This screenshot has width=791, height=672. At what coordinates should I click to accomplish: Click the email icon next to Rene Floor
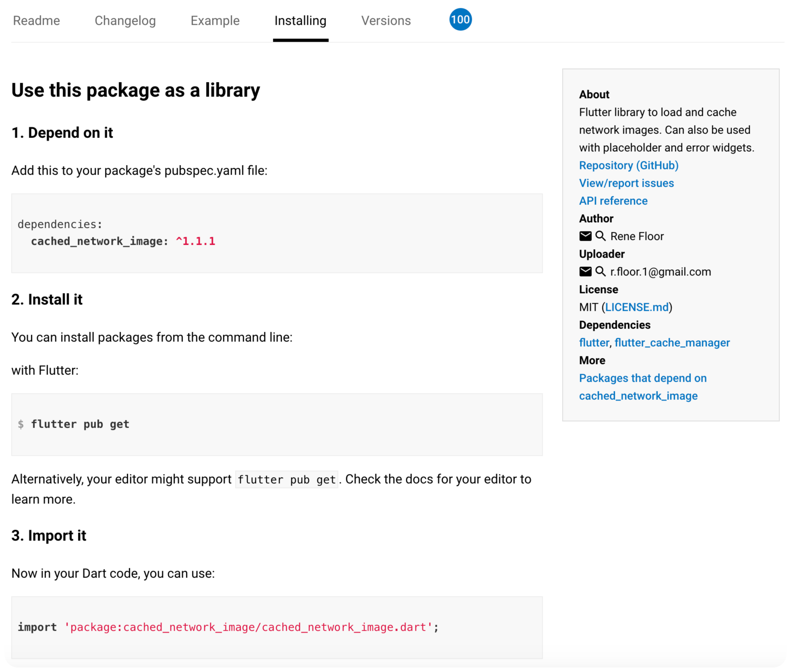click(x=585, y=236)
